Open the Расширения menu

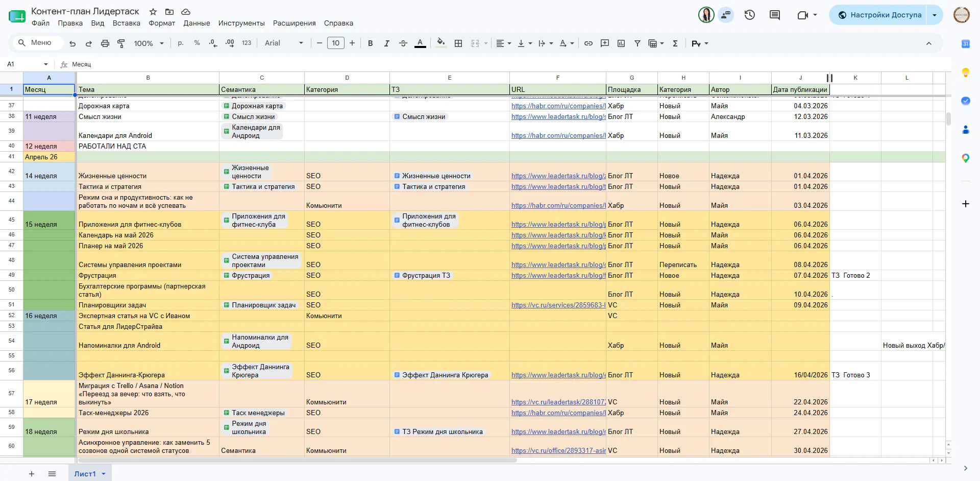point(295,23)
